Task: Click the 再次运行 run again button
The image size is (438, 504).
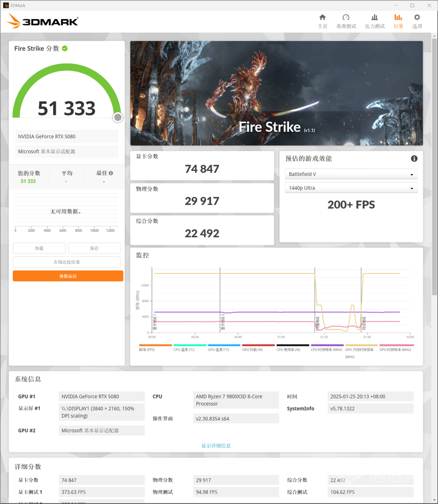Action: [68, 276]
